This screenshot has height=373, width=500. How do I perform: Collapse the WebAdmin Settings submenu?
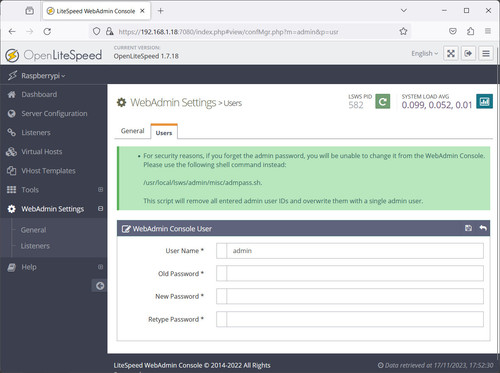[100, 208]
